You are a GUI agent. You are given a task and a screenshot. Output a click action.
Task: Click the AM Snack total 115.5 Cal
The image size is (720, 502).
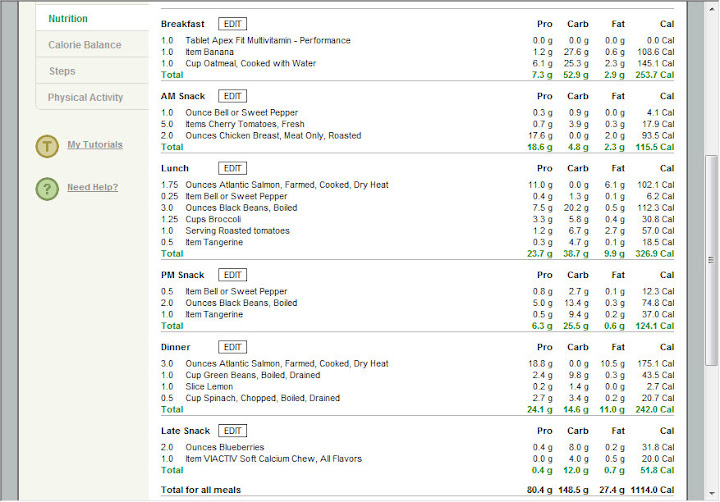coord(655,147)
